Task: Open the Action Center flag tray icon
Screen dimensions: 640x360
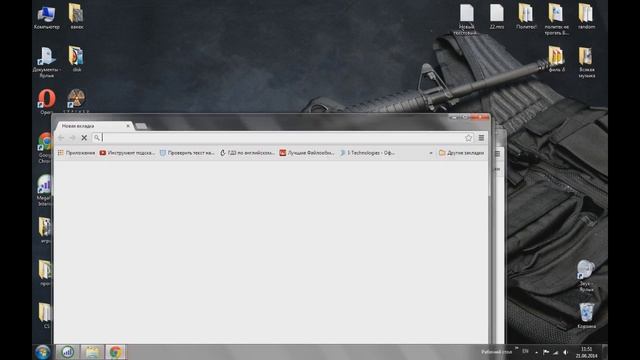Action: pyautogui.click(x=546, y=352)
